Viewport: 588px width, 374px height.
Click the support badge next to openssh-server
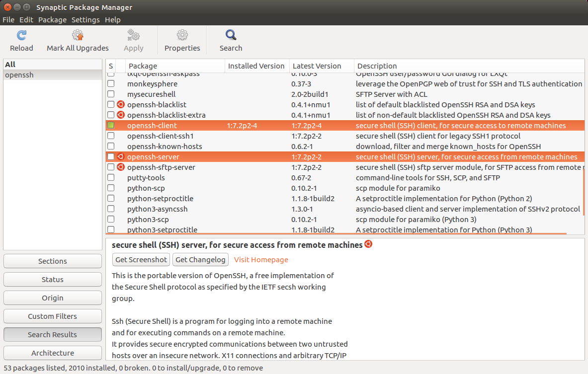pyautogui.click(x=120, y=156)
